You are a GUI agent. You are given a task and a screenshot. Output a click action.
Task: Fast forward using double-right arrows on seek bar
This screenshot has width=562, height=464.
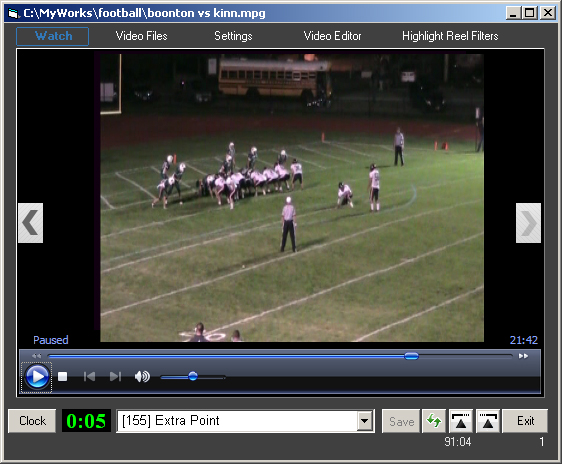point(523,356)
